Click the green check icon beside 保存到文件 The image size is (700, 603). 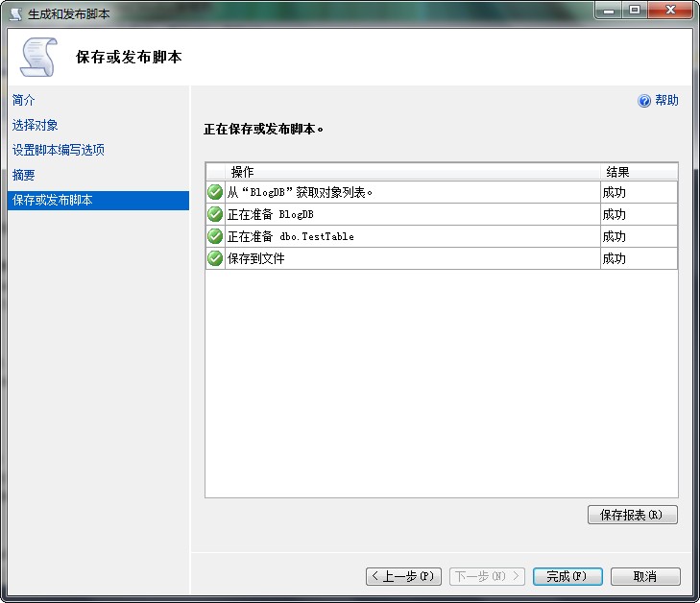coord(215,258)
